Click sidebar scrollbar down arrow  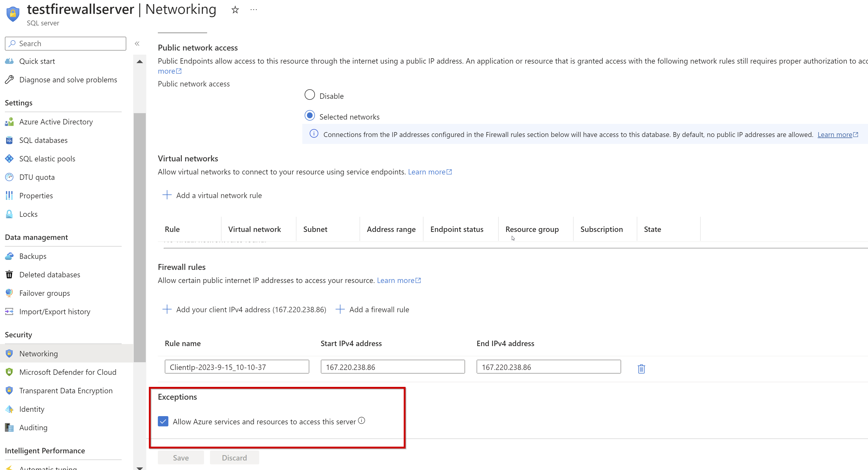tap(140, 468)
